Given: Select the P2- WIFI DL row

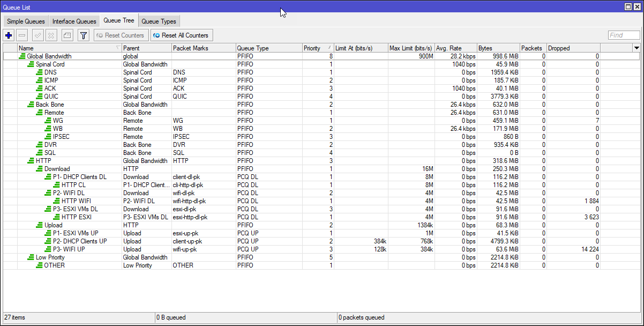Looking at the screenshot, I should (x=321, y=193).
